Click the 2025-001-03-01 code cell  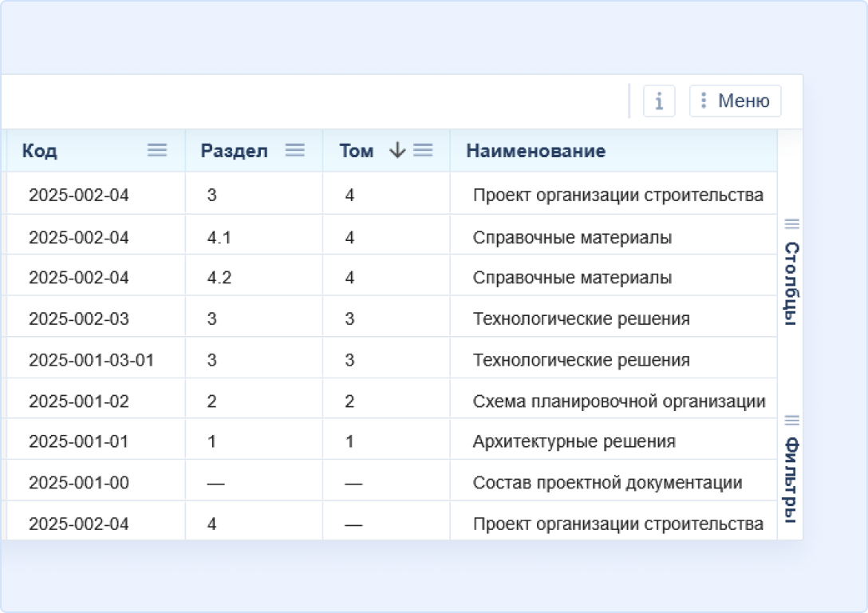tap(91, 360)
